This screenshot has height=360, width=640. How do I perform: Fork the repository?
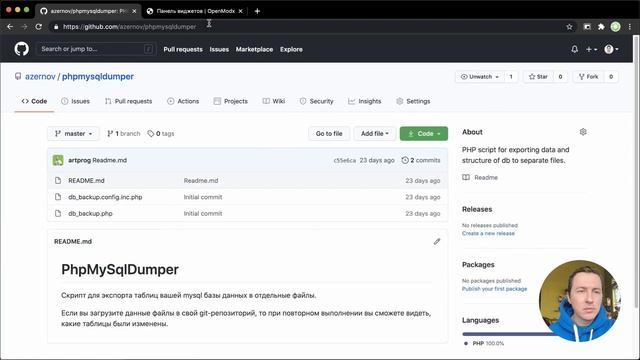pyautogui.click(x=588, y=76)
